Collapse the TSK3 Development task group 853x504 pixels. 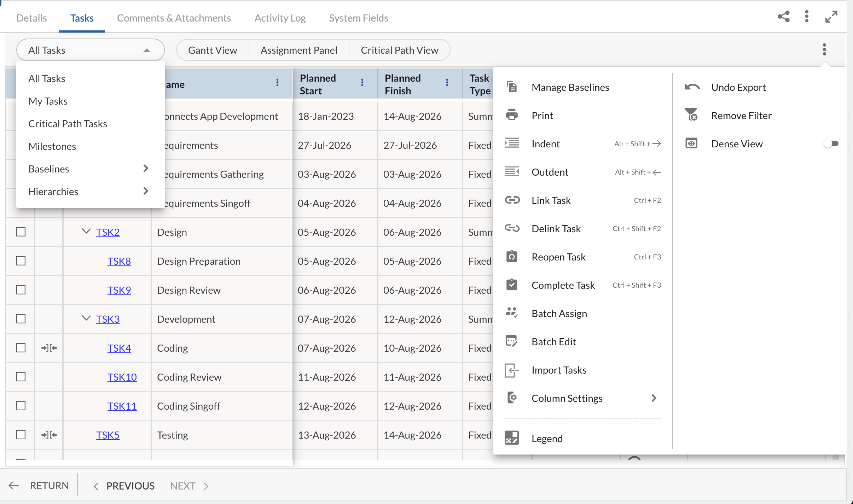[86, 318]
